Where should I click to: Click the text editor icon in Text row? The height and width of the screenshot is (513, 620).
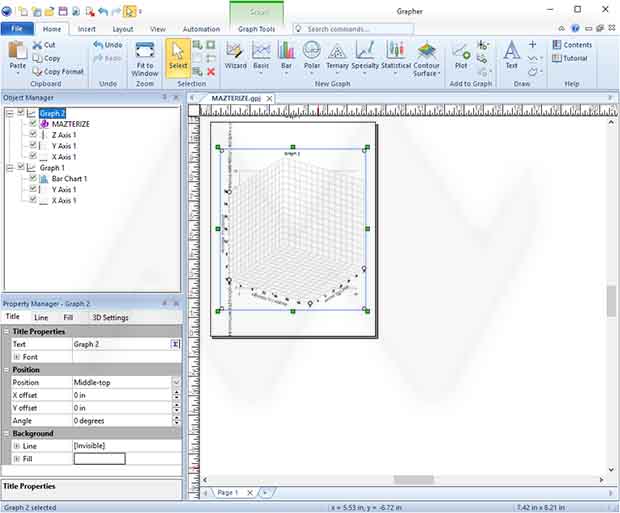[175, 344]
